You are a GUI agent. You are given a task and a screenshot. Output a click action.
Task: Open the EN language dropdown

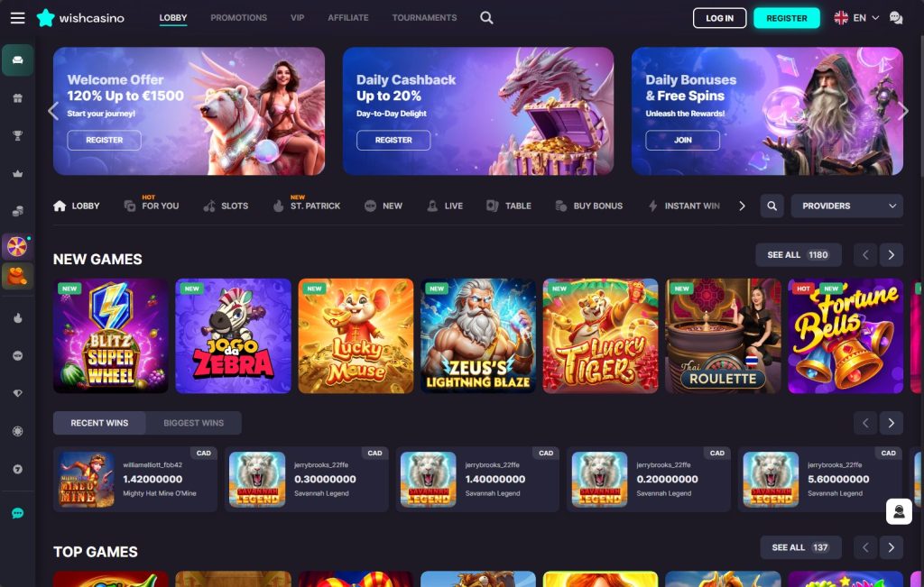pos(857,18)
